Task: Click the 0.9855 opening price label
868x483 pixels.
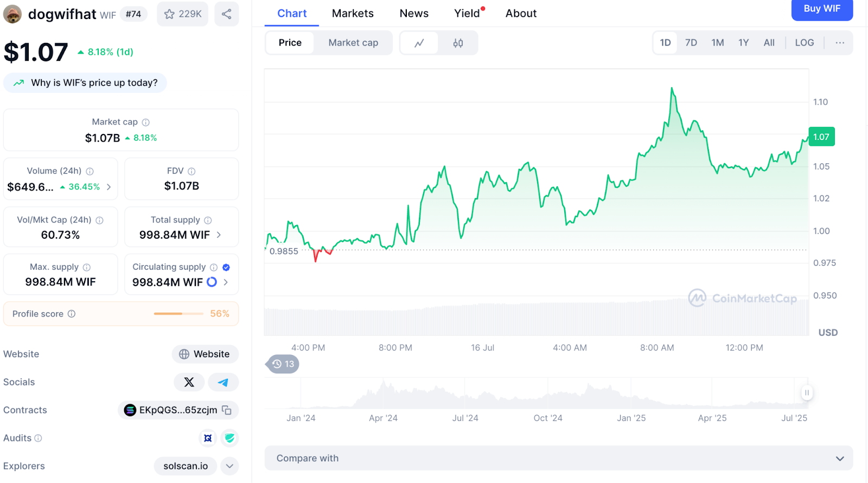Action: 284,251
